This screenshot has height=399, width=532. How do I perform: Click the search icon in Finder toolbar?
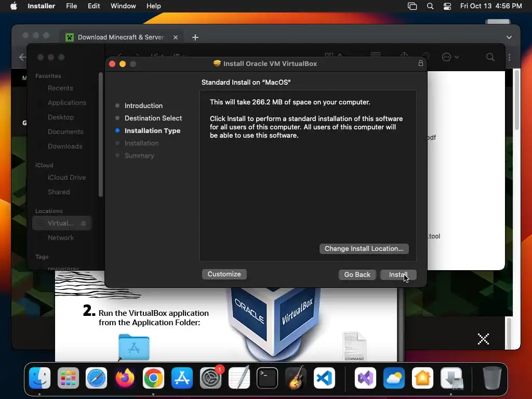[x=490, y=57]
